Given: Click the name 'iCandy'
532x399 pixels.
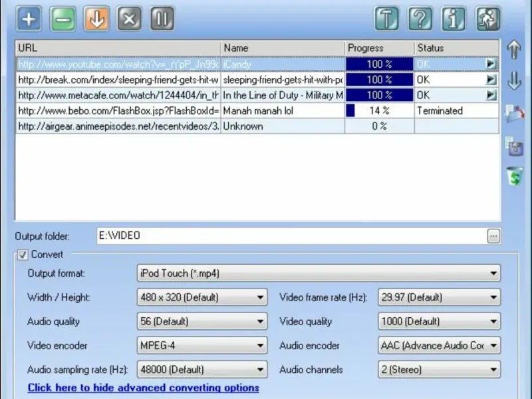Looking at the screenshot, I should (x=237, y=65).
